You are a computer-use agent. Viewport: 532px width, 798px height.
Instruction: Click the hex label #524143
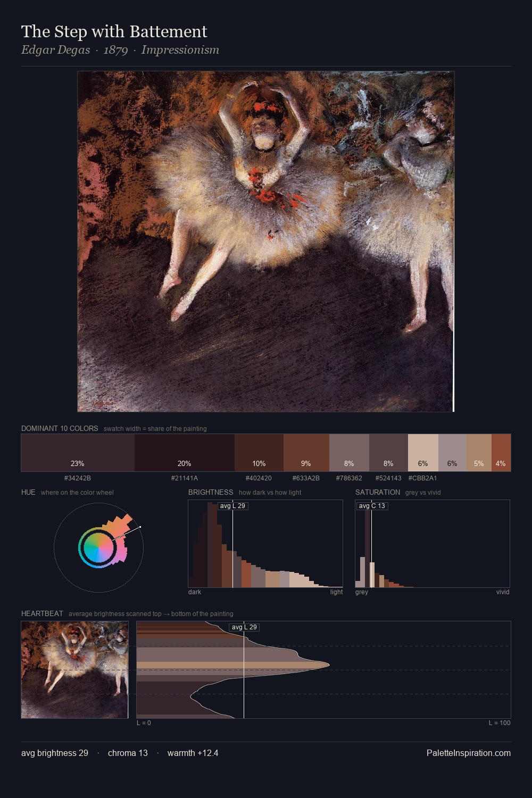(388, 478)
